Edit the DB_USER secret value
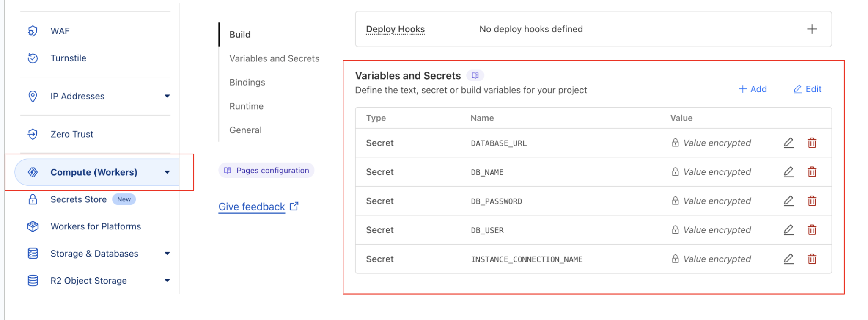Viewport: 868px width, 320px height. pos(788,230)
